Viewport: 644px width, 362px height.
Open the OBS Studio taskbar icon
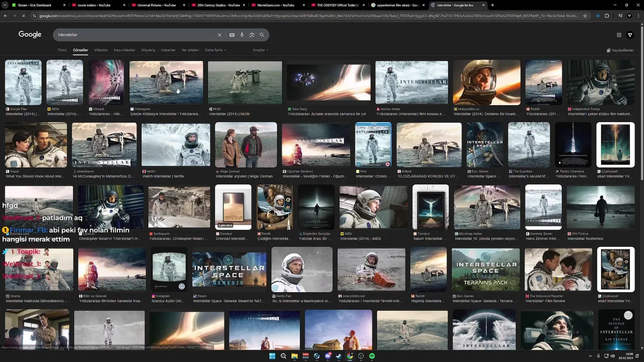361,356
